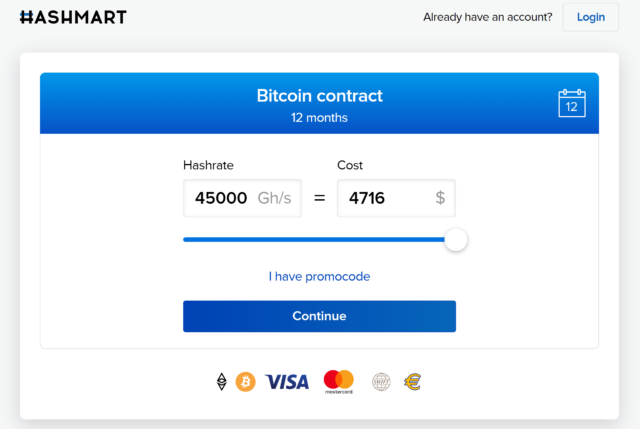Click the Cost input field showing 4716
Screen dimensions: 640x429
[396, 198]
